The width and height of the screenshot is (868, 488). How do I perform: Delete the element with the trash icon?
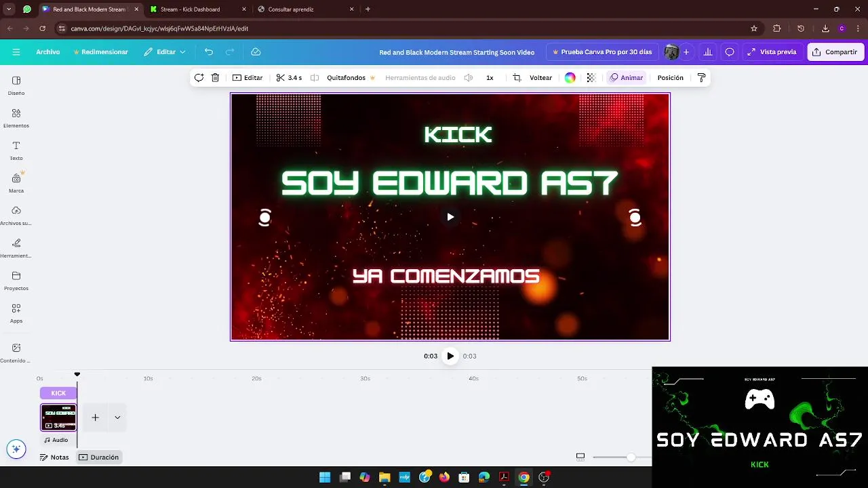click(x=215, y=78)
